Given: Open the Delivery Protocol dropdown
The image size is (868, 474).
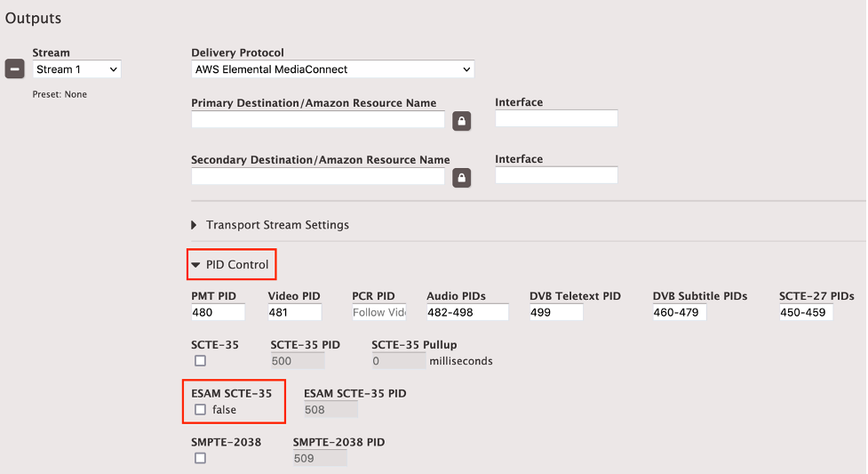Looking at the screenshot, I should [x=332, y=69].
